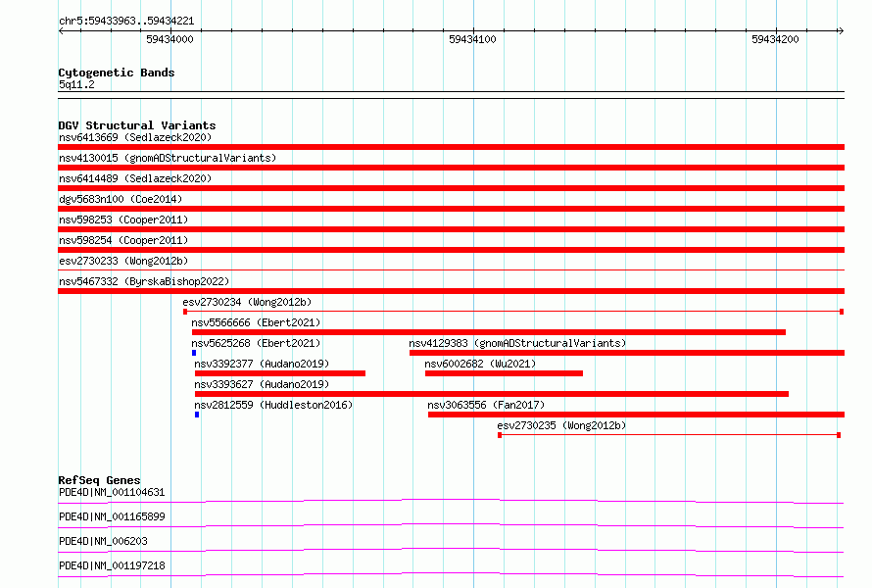
Task: Click the left endpoint square of esv2730235
Action: tap(500, 435)
